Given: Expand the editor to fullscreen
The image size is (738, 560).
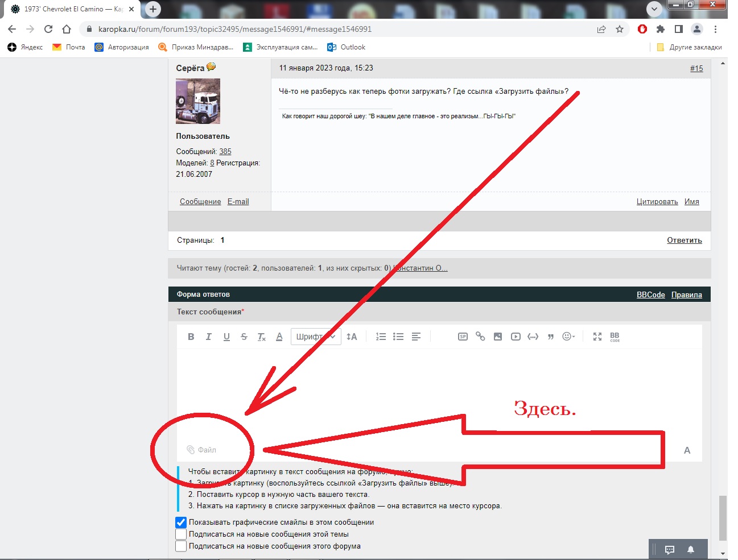Looking at the screenshot, I should click(597, 337).
